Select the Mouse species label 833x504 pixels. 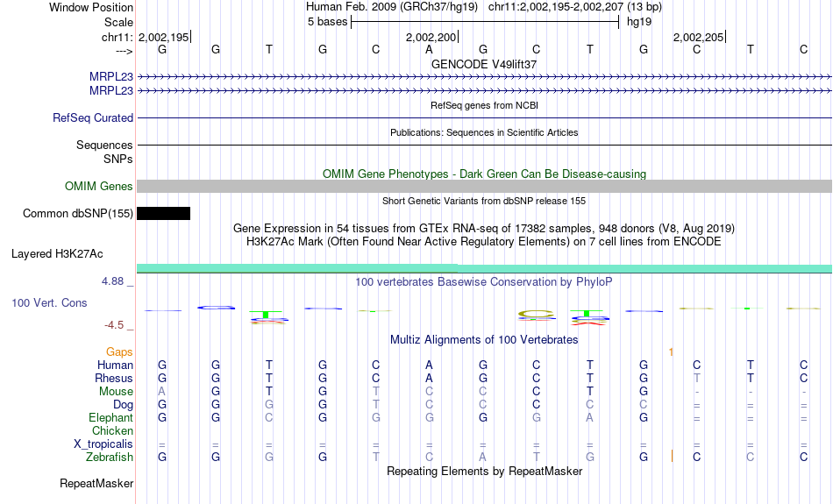[116, 392]
